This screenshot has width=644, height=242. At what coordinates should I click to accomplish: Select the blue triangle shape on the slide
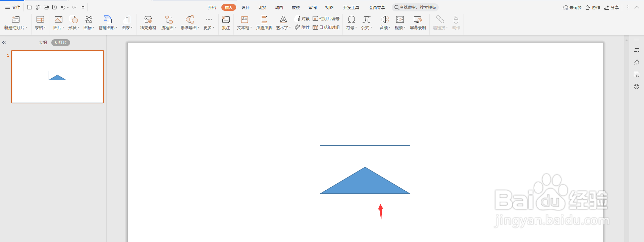[365, 183]
